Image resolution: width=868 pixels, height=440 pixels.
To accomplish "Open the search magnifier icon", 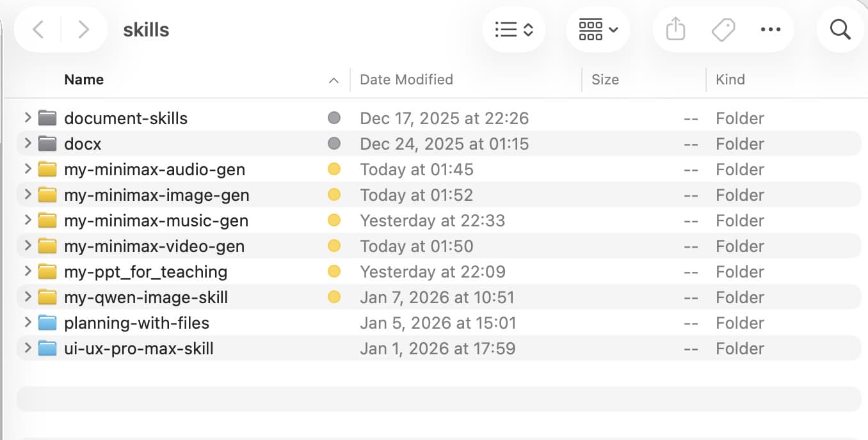I will 840,29.
